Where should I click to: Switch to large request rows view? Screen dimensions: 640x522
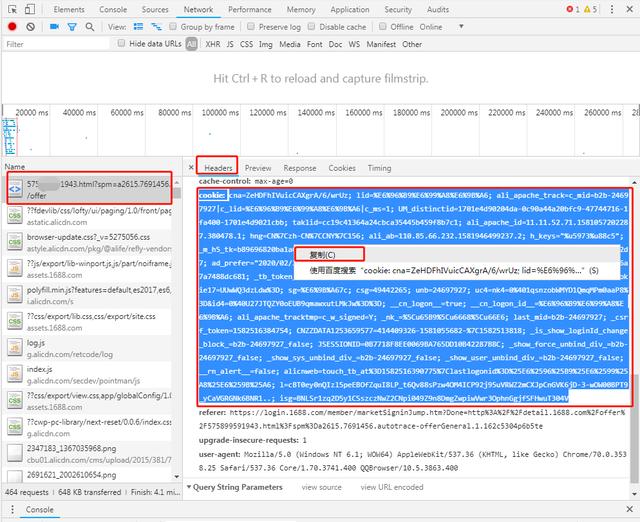coord(139,27)
